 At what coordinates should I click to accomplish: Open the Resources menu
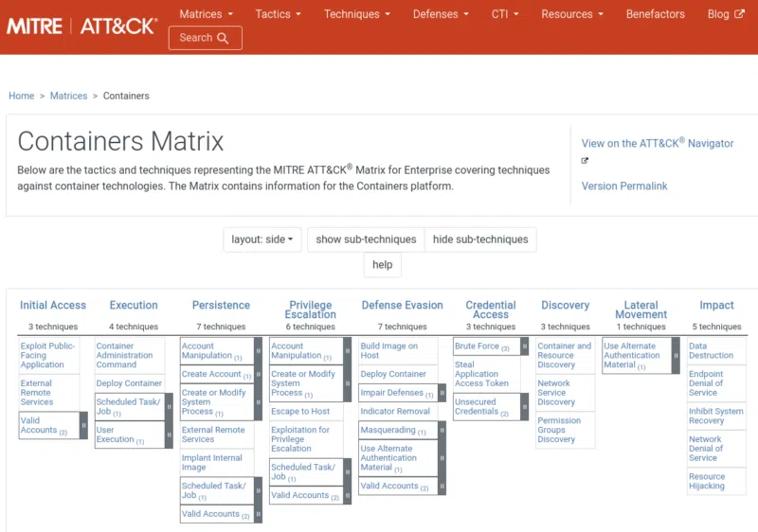click(572, 14)
